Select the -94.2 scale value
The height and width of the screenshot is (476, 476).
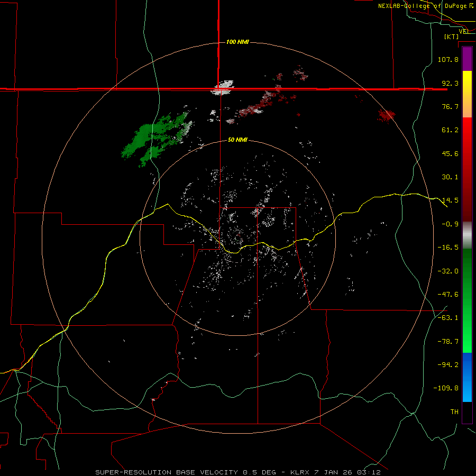point(448,365)
